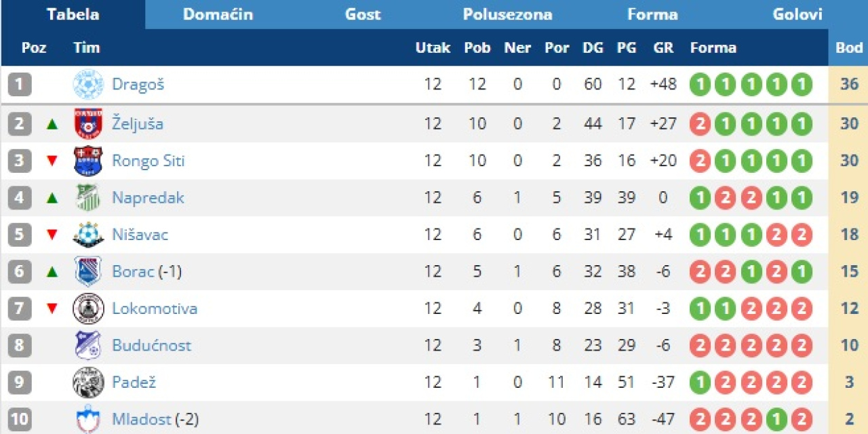Click the Nišavac football logo
The image size is (868, 434).
(x=88, y=235)
